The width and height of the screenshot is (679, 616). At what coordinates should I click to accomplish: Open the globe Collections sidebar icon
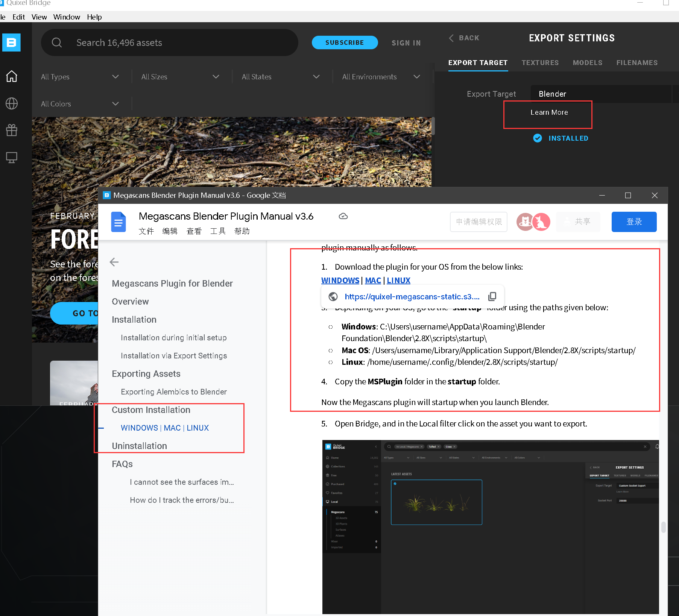pyautogui.click(x=12, y=103)
